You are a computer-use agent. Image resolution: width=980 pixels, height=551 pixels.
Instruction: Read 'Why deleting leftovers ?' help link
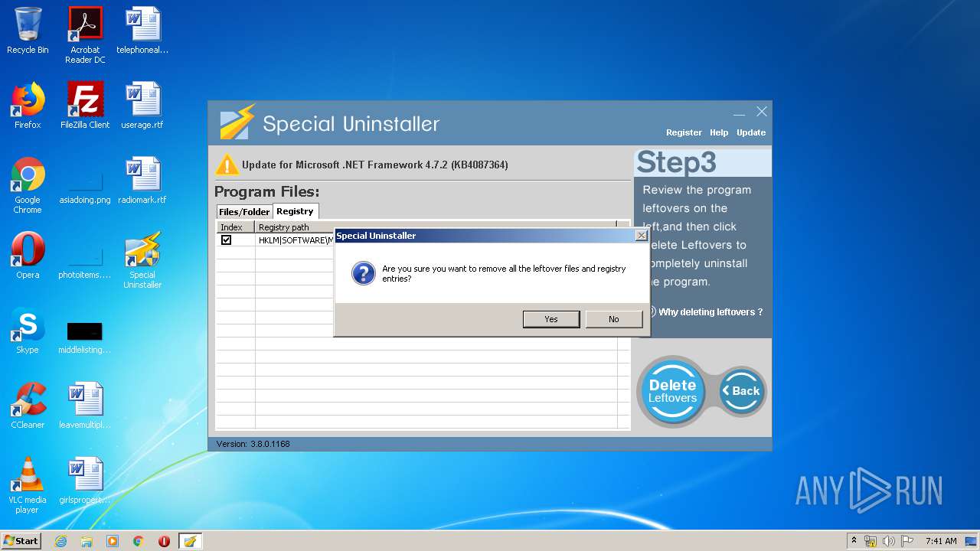pos(710,312)
